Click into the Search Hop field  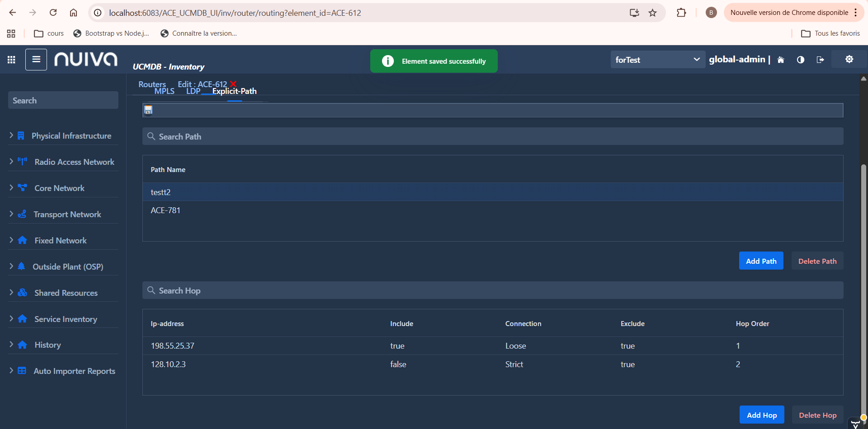point(493,291)
